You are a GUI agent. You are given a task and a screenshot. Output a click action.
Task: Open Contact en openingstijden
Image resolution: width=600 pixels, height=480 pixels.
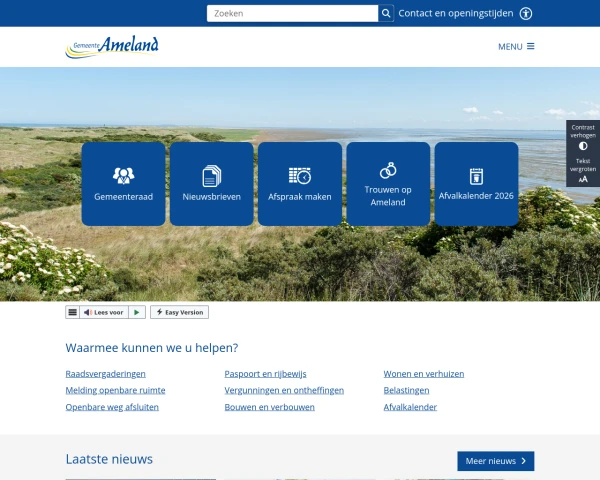coord(456,13)
